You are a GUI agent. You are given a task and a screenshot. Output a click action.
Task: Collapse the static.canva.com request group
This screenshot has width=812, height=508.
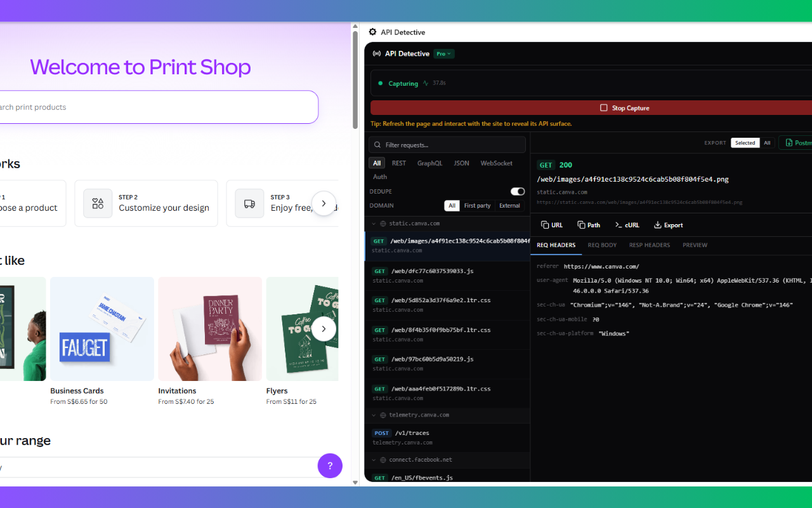[374, 224]
